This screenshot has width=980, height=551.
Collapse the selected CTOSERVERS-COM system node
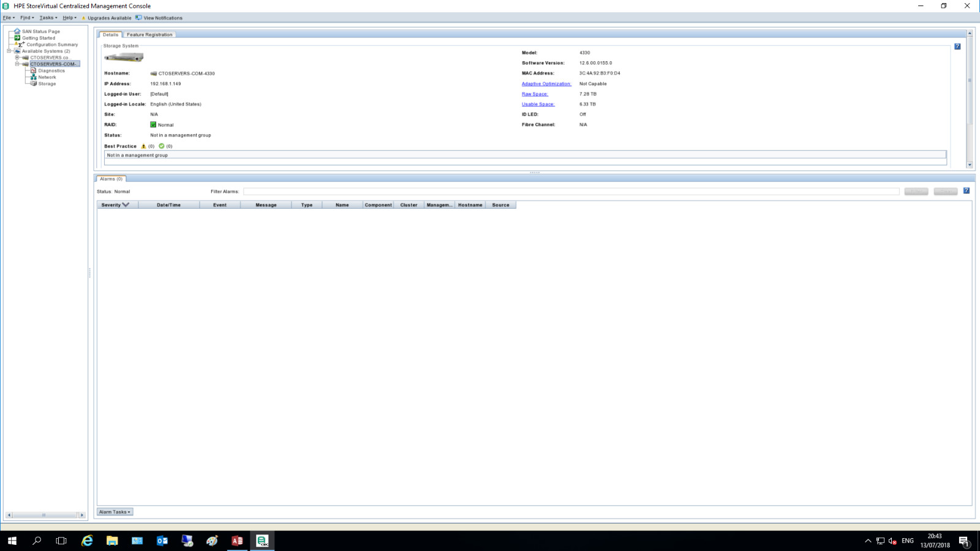pyautogui.click(x=17, y=64)
